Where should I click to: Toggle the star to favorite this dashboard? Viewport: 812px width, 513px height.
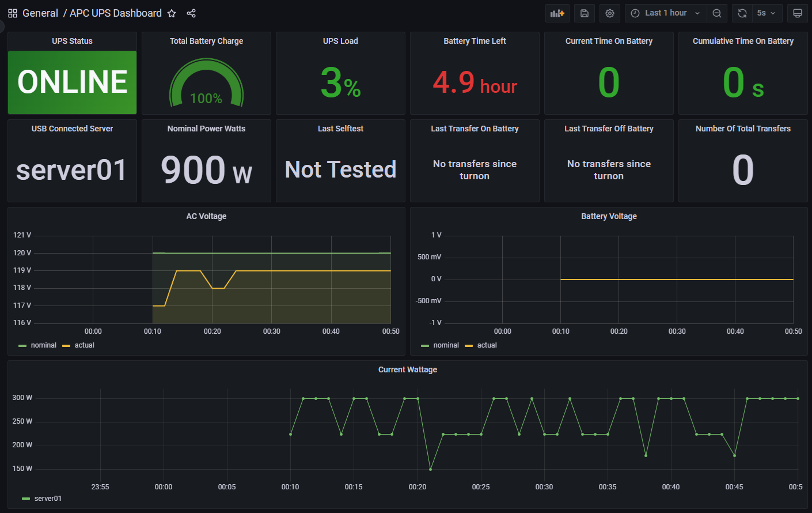[172, 13]
